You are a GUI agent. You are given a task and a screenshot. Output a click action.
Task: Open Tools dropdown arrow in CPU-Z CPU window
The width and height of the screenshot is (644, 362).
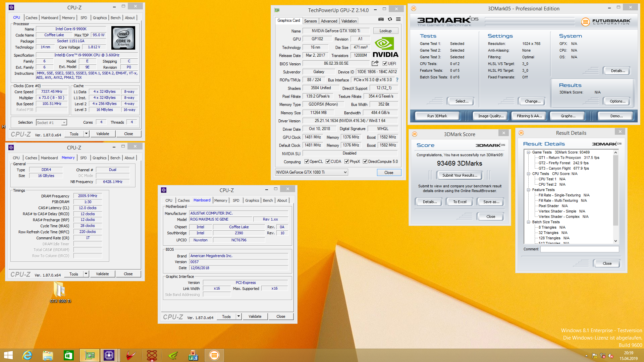pyautogui.click(x=86, y=134)
